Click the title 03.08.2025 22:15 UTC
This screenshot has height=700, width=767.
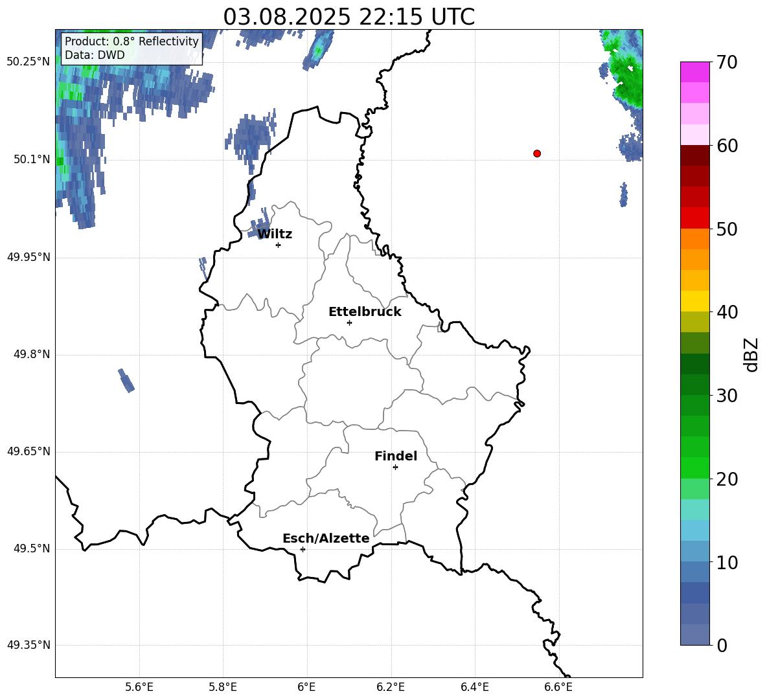349,17
